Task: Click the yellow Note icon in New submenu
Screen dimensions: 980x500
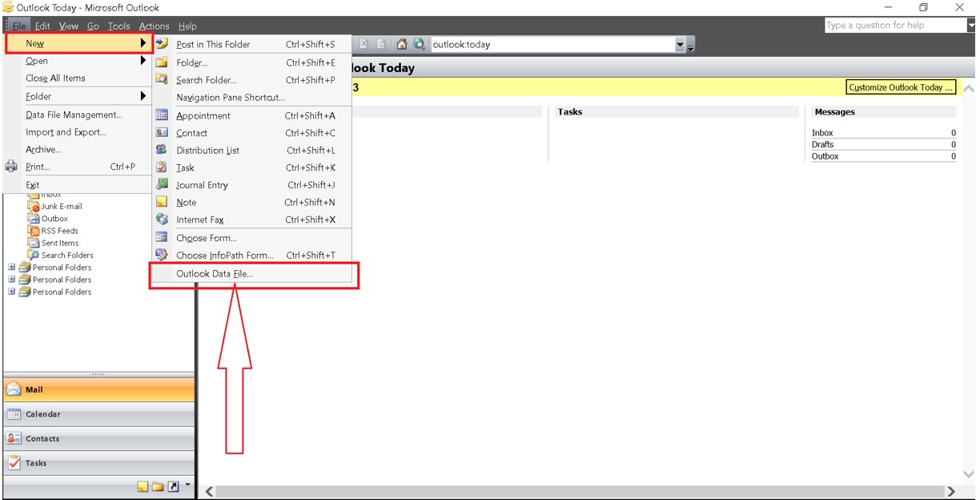Action: click(162, 202)
